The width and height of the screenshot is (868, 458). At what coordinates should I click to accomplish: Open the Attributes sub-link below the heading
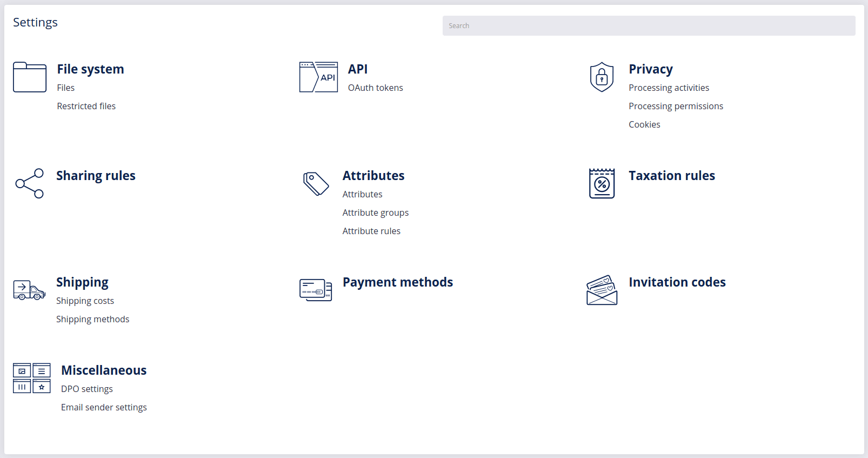point(362,194)
